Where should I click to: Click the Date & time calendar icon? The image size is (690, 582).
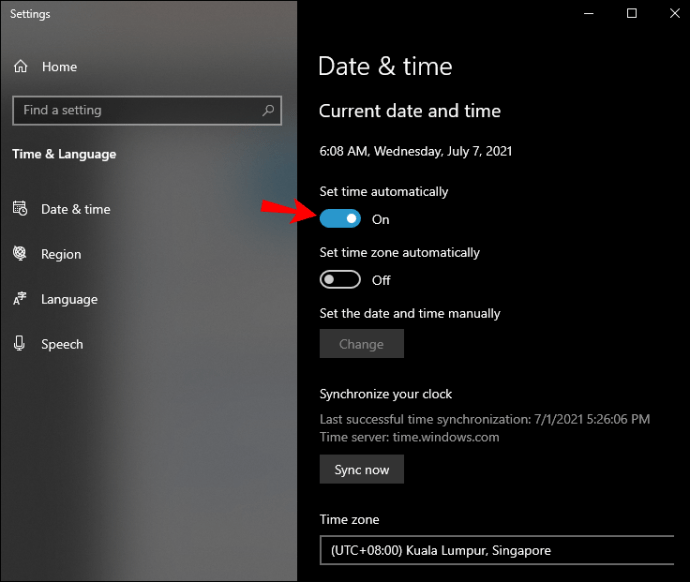[x=20, y=209]
